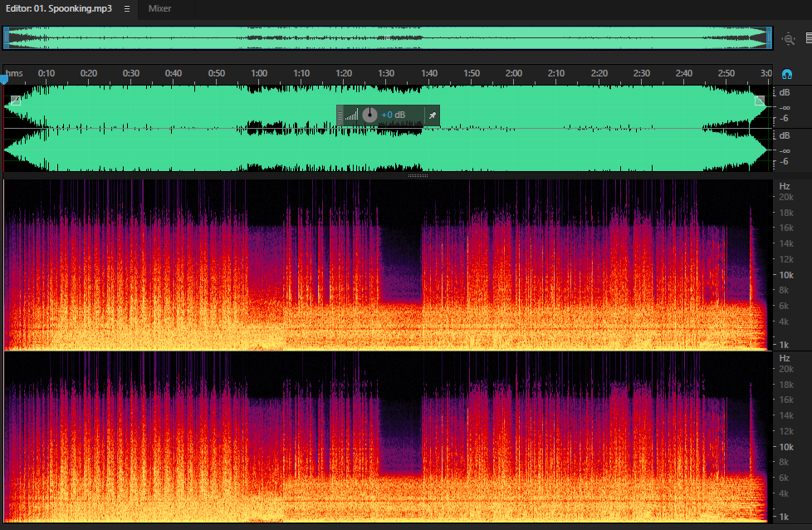812x530 pixels.
Task: Click the left handle of overview navigator
Action: (x=6, y=38)
